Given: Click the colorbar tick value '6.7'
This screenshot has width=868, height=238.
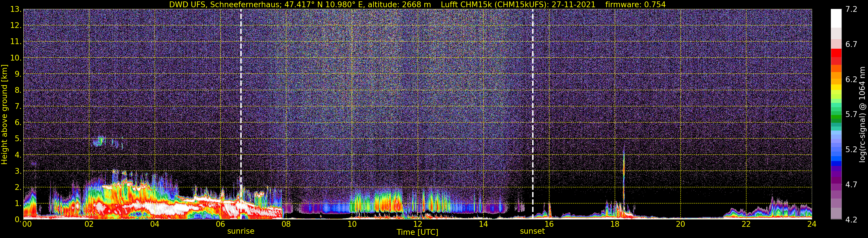Looking at the screenshot, I should [x=851, y=44].
